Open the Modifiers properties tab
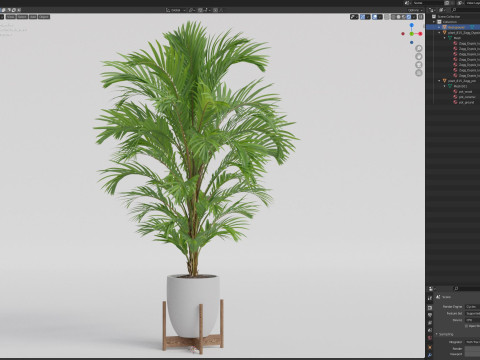Viewport: 480px width, 360px height. [430, 355]
